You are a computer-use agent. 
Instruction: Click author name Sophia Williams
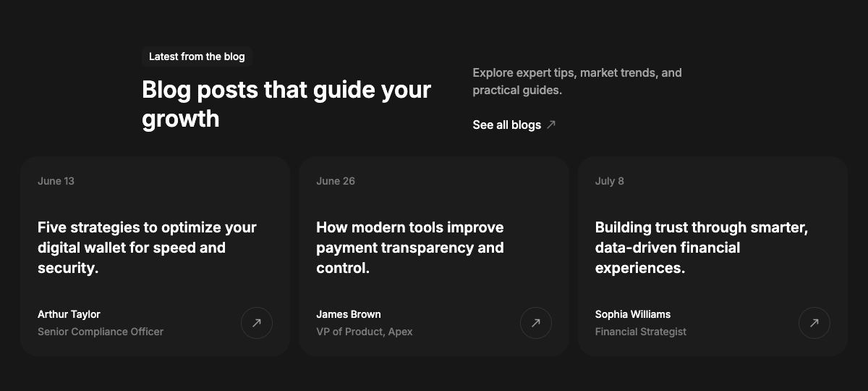point(633,314)
